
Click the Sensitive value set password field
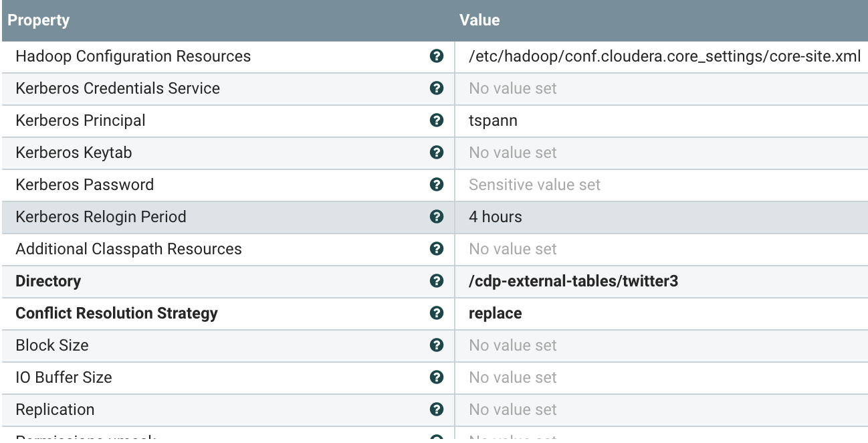[x=534, y=185]
